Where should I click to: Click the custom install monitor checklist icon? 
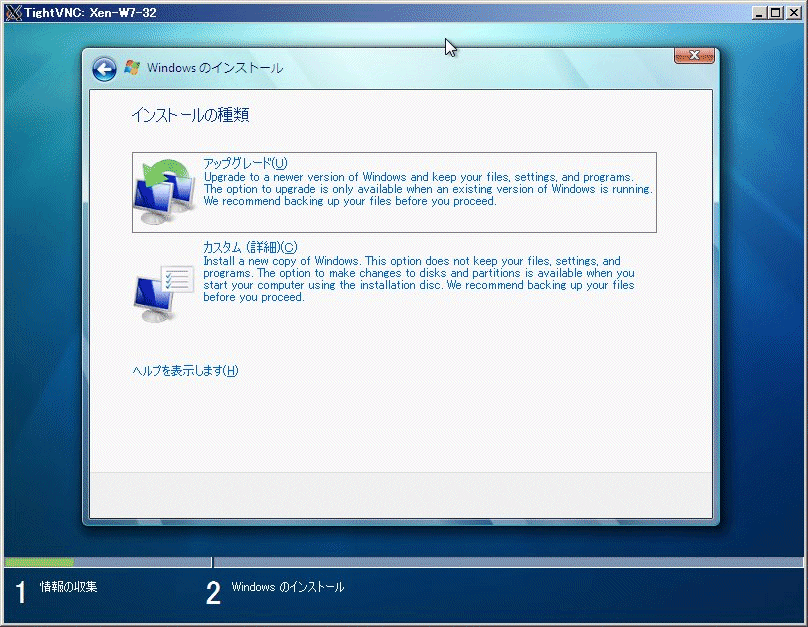pos(164,294)
